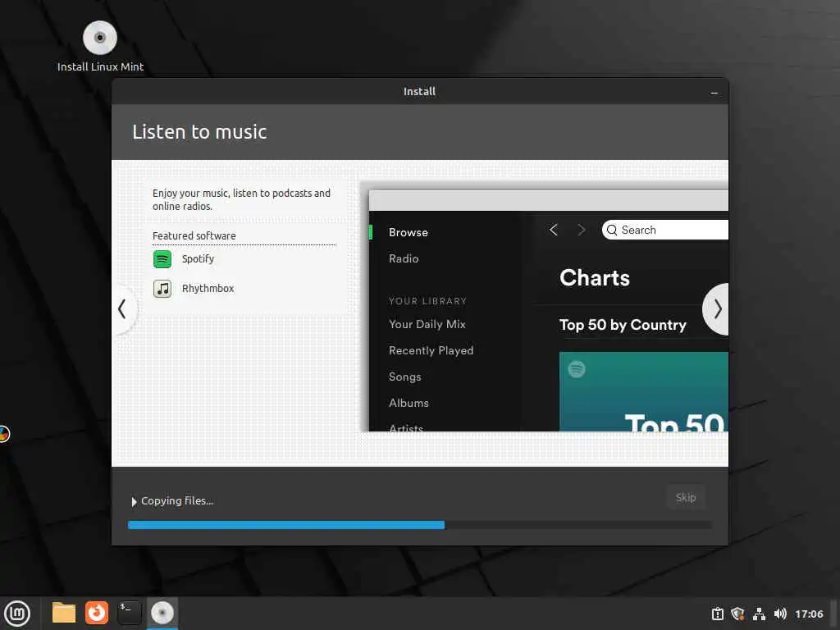
Task: Advance slideshow with right arrow
Action: click(x=717, y=309)
